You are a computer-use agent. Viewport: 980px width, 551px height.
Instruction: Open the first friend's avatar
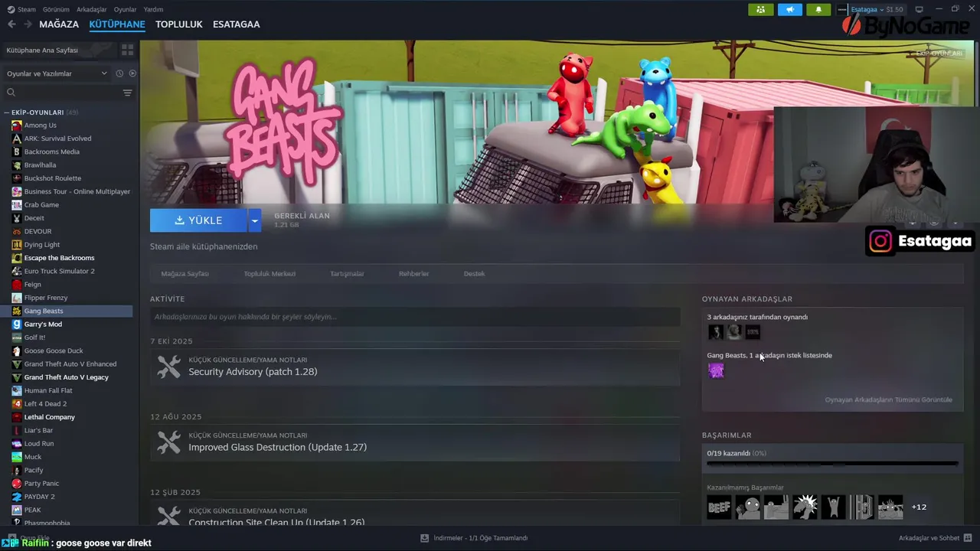pyautogui.click(x=716, y=332)
